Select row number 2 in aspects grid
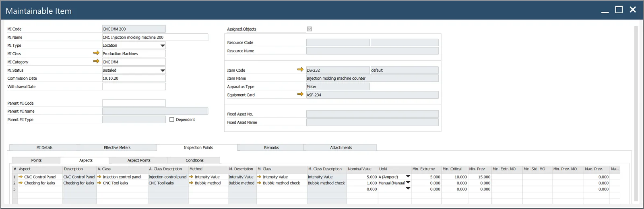Screen dimensions: 644x209 pyautogui.click(x=15, y=183)
